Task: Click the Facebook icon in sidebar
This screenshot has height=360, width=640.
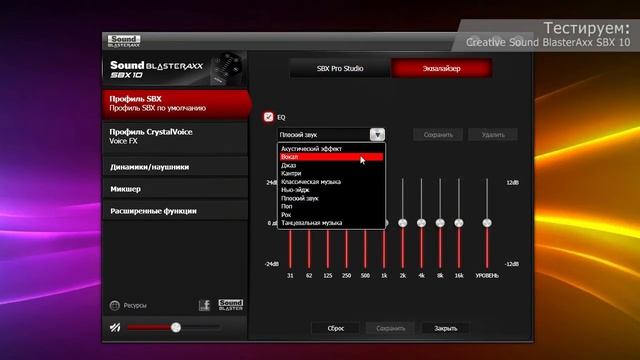Action: [204, 305]
